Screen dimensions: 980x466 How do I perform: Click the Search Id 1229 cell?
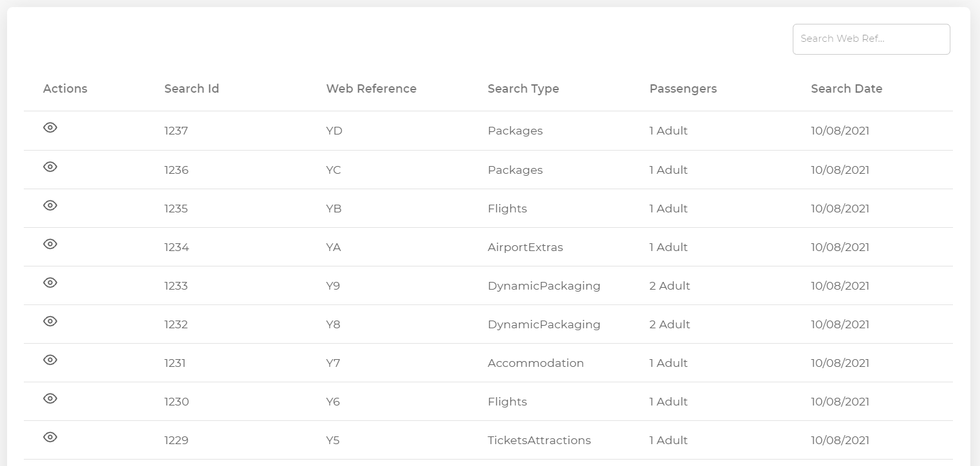(x=176, y=440)
